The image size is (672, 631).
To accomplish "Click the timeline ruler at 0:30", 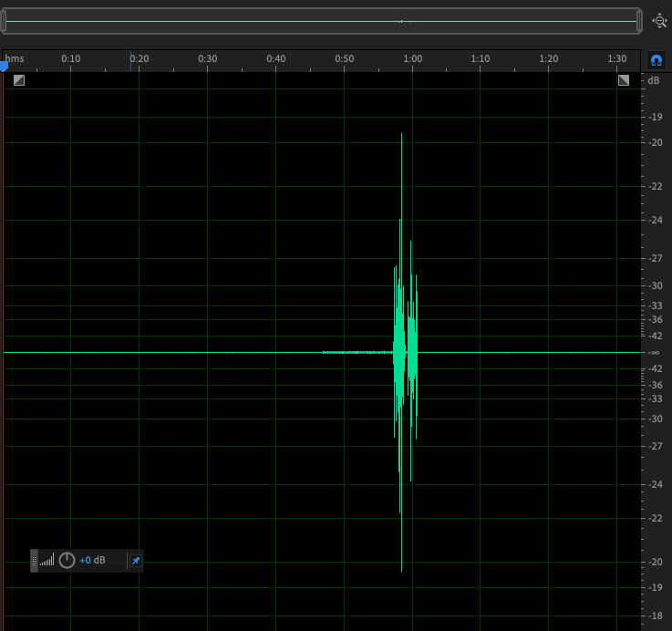I will pos(208,59).
